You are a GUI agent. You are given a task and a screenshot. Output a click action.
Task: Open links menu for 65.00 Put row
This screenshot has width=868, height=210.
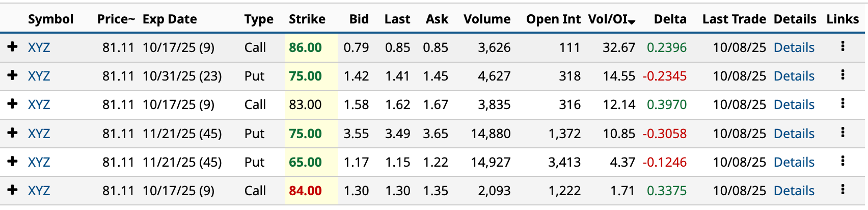pyautogui.click(x=843, y=161)
